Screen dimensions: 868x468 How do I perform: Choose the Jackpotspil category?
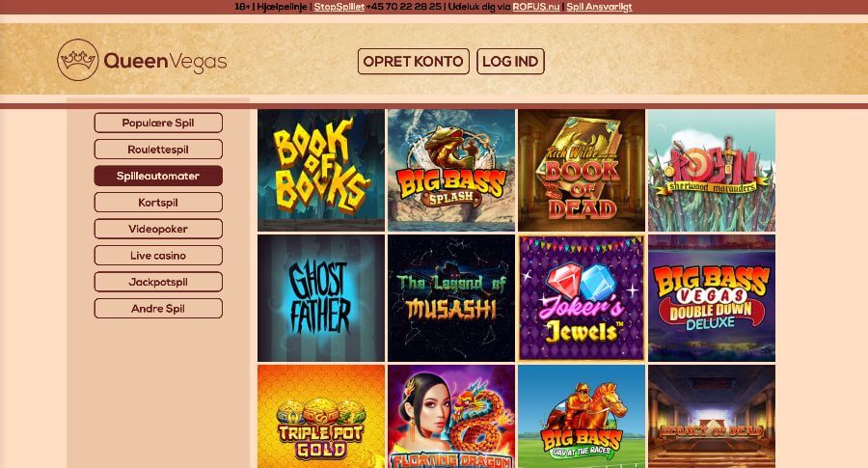158,282
